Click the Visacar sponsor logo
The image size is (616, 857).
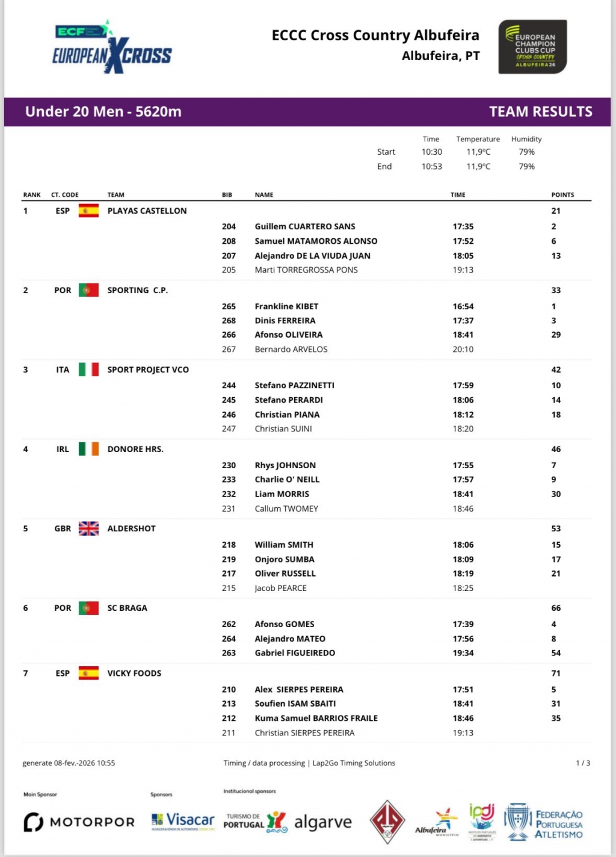click(x=183, y=821)
